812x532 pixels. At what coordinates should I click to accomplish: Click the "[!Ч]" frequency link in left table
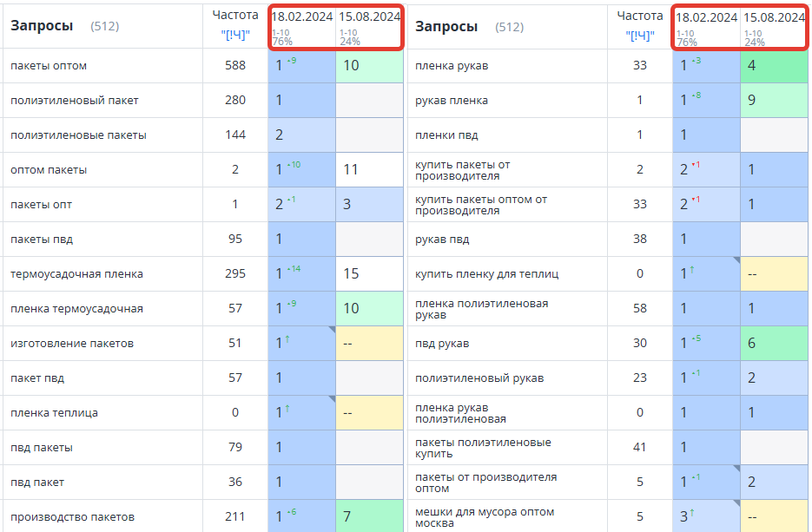(x=234, y=35)
